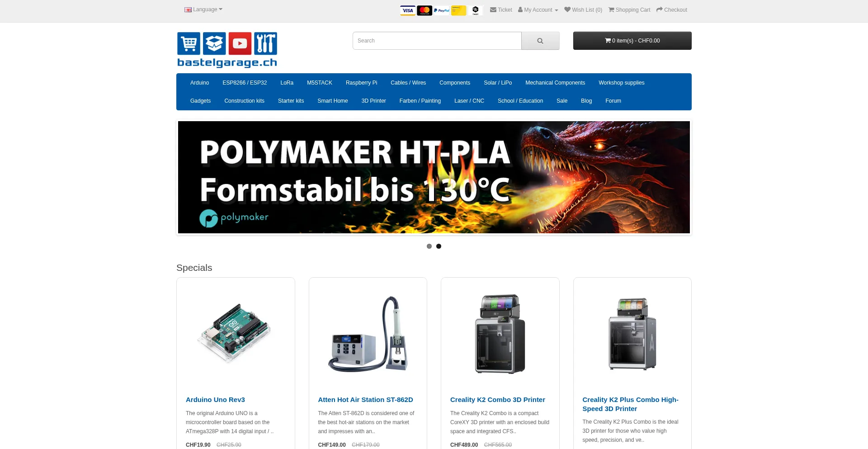Image resolution: width=868 pixels, height=449 pixels.
Task: Click the description "The Creality K2 Plus Combo is the ideal"
Action: click(x=630, y=431)
